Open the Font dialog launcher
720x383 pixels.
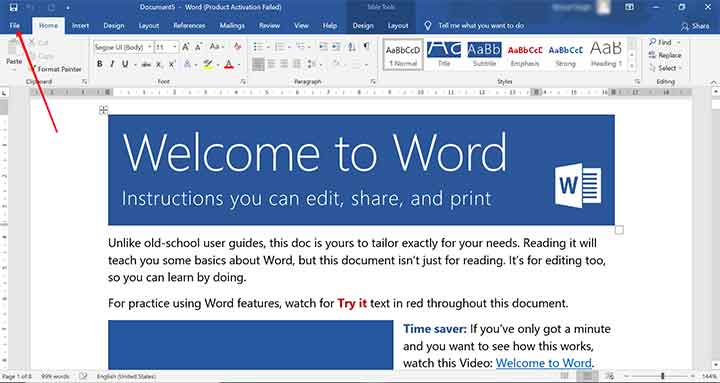click(243, 81)
